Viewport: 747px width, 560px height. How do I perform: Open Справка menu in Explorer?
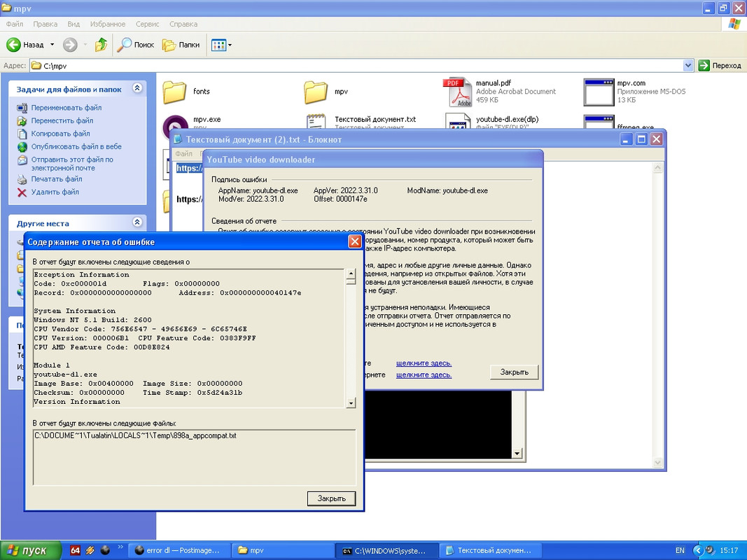pyautogui.click(x=183, y=24)
